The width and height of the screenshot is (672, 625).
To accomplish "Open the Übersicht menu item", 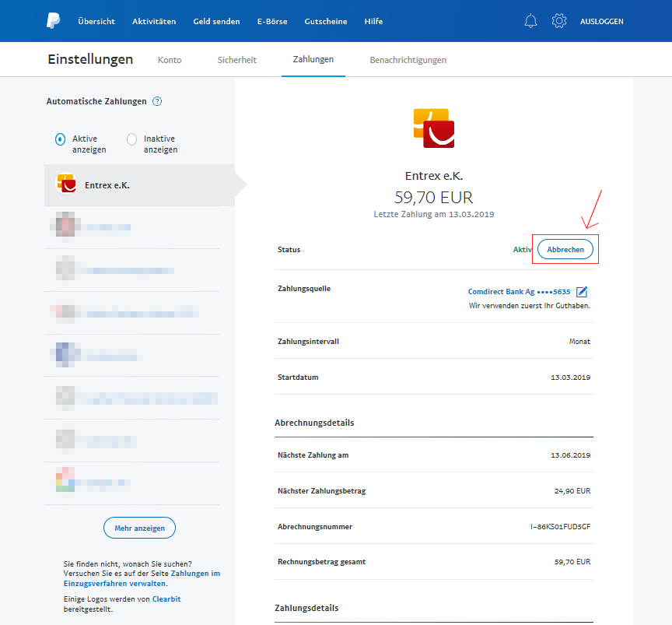I will point(96,21).
